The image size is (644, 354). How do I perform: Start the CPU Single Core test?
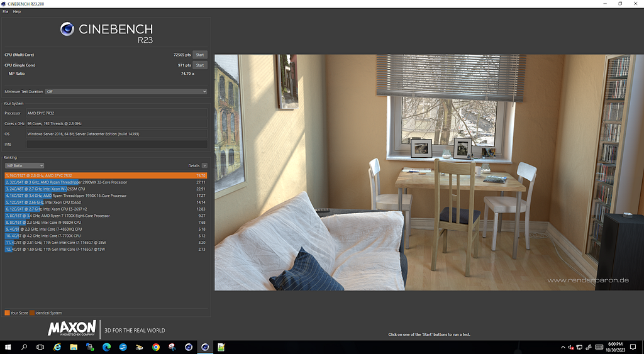pos(200,65)
